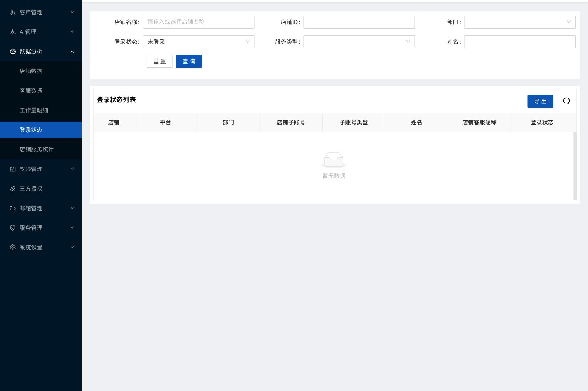Screen dimensions: 588x391
Task: Click the 部门 column header
Action: pyautogui.click(x=228, y=122)
